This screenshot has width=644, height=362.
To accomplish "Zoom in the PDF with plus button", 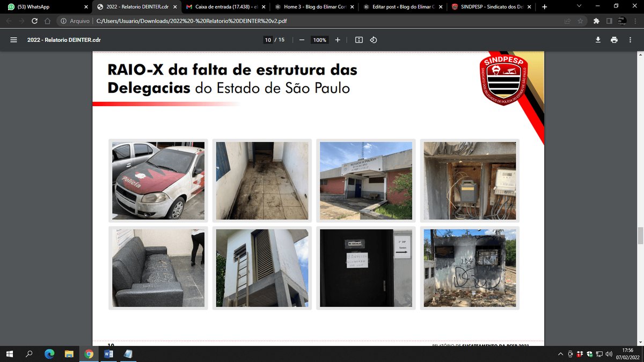I will tap(338, 40).
